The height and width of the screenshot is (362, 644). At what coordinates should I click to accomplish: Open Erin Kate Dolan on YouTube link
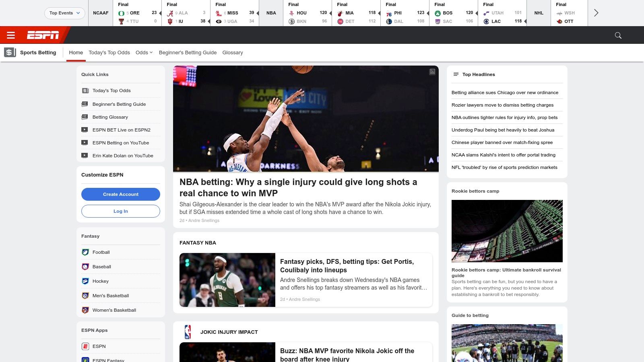123,156
